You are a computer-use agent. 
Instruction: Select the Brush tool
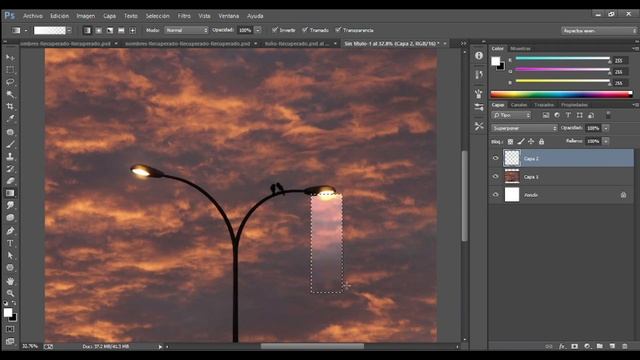point(10,144)
